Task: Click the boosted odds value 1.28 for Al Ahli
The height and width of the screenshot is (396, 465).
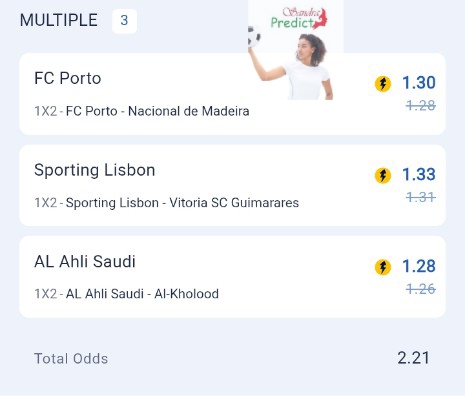Action: [x=419, y=266]
